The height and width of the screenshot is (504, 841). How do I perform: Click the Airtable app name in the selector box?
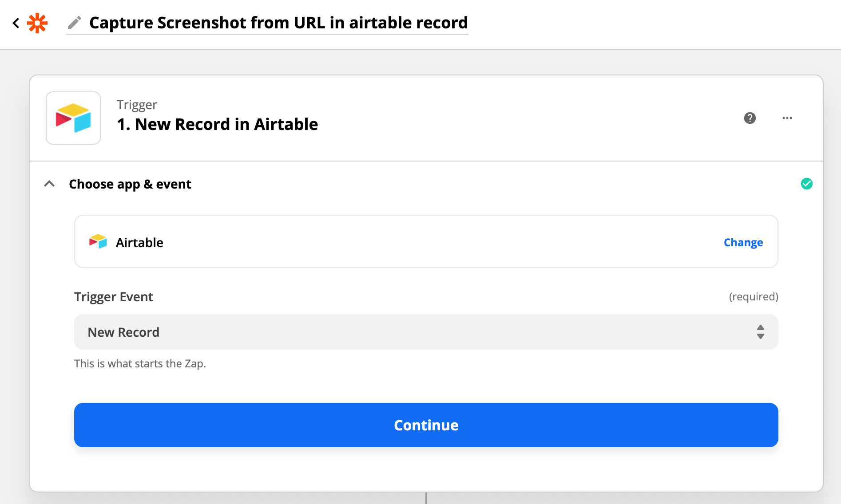[139, 242]
